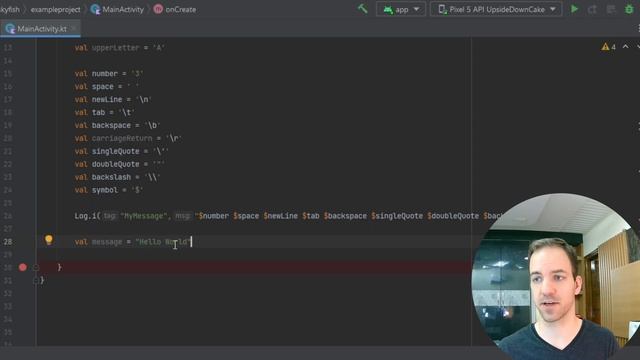Start debugging with the green bug icon
Screen dimensions: 640x360
coord(629,9)
